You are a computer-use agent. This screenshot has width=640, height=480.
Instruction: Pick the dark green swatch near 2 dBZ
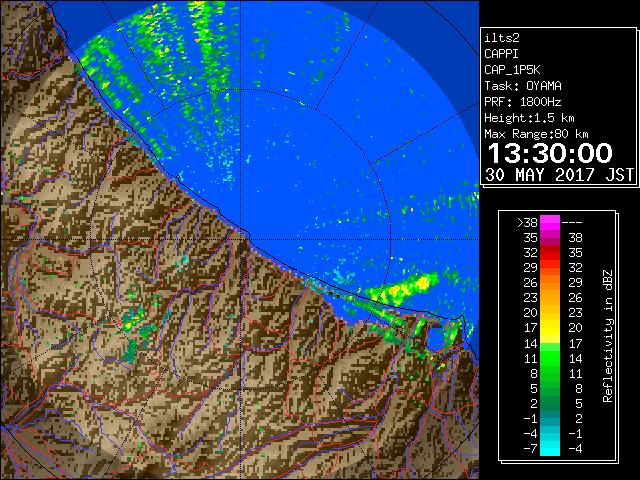click(550, 404)
